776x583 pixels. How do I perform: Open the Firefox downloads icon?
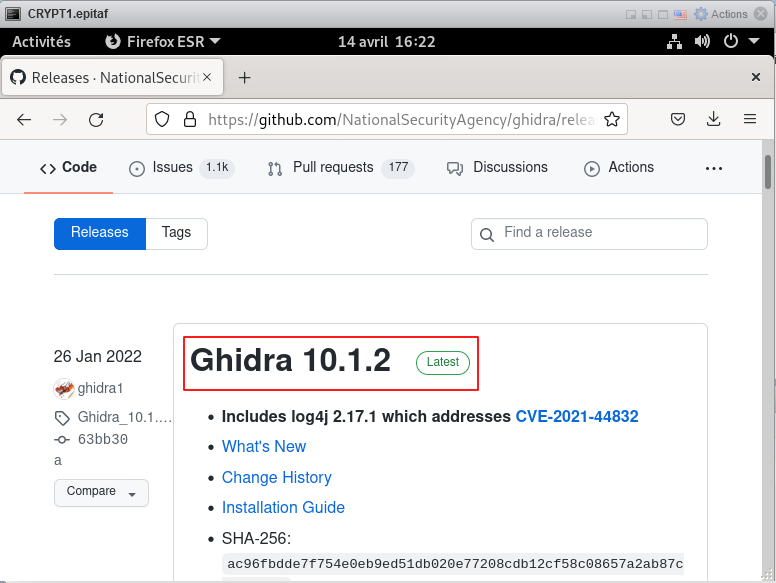(714, 119)
